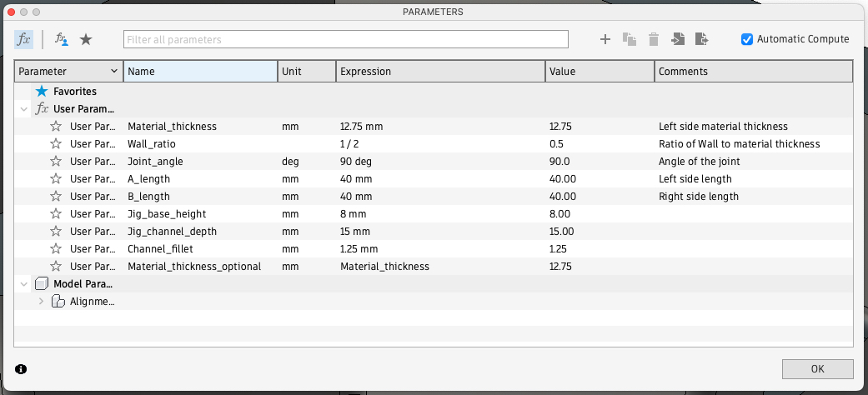Favorite the Jig_base_height parameter star
The image size is (868, 395).
[55, 213]
